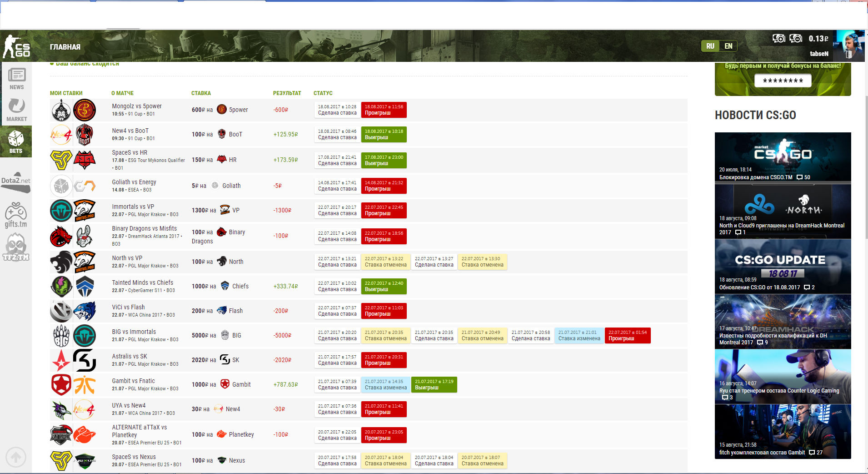The height and width of the screenshot is (474, 868).
Task: Click the Astralis star team logo
Action: [61, 360]
